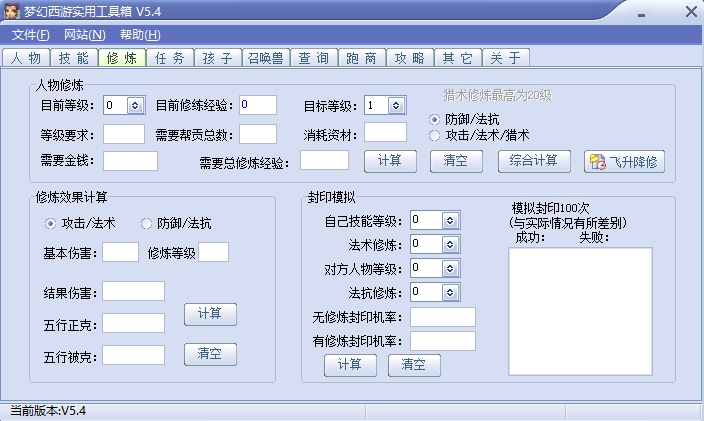Click 计算 in 封印模拟 section

click(350, 365)
